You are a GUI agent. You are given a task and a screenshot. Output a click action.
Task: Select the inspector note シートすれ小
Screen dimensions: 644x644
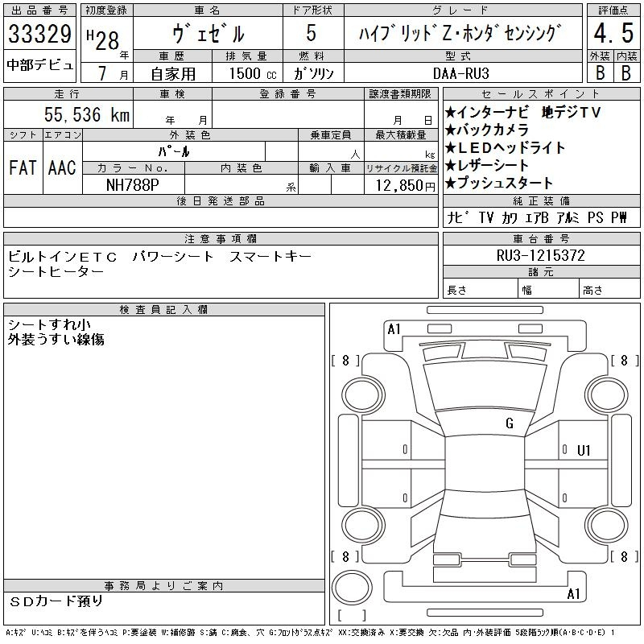(49, 325)
